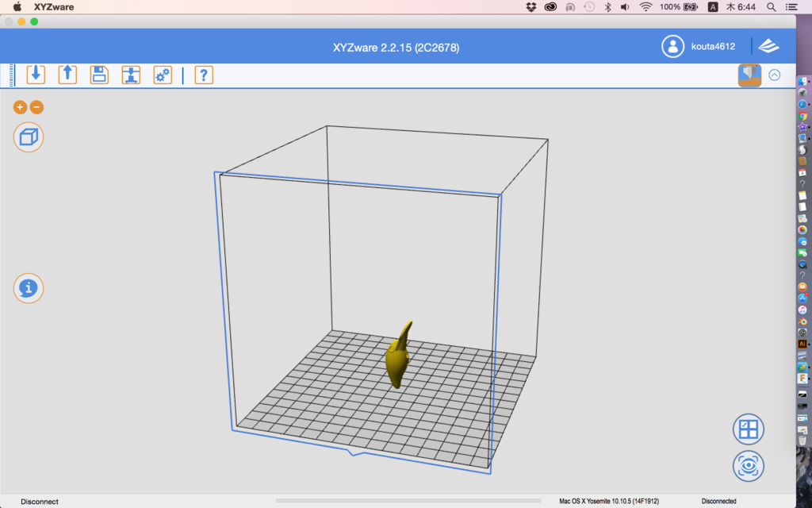The height and width of the screenshot is (508, 812).
Task: Open the Bluetooth menu bar icon
Action: (x=608, y=6)
